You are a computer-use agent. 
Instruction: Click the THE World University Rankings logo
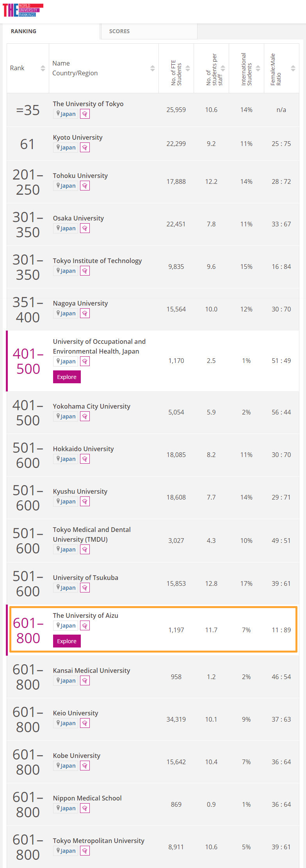tap(23, 10)
